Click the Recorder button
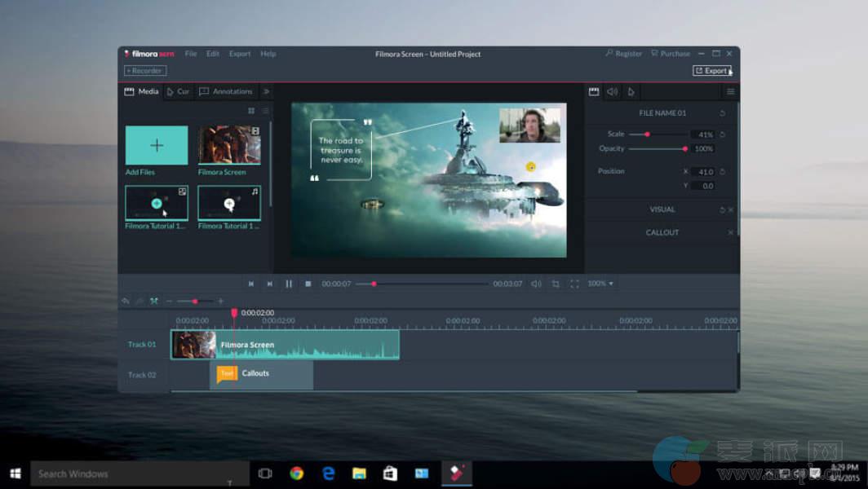 145,71
